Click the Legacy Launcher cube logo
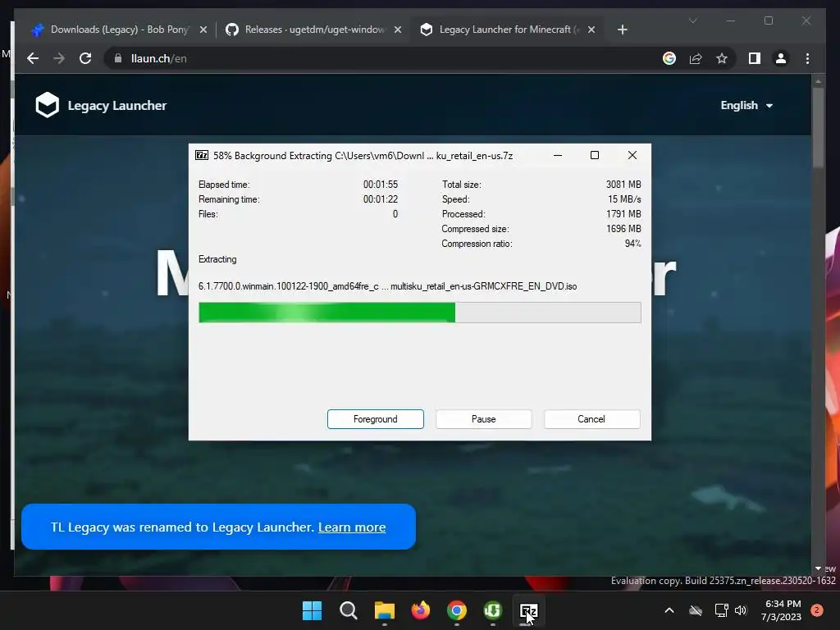 pyautogui.click(x=47, y=105)
